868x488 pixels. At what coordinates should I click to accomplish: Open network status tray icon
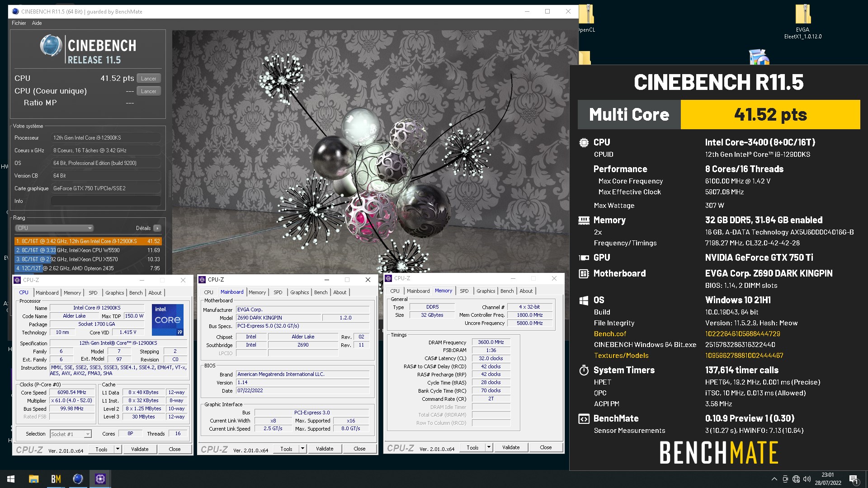796,479
